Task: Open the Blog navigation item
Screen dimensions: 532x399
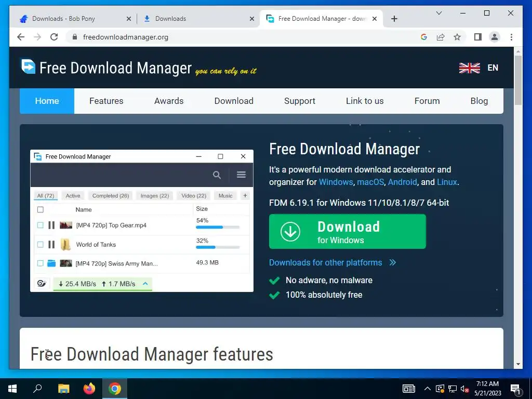Action: point(479,101)
